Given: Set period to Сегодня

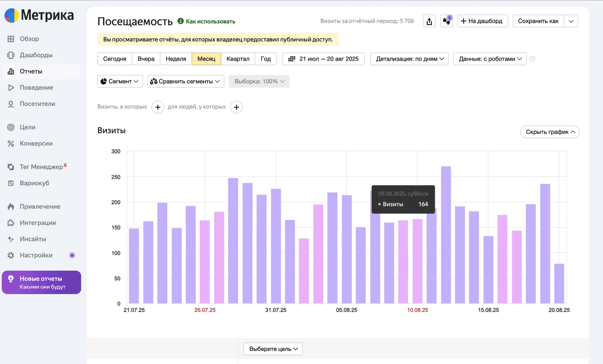Looking at the screenshot, I should pyautogui.click(x=114, y=59).
